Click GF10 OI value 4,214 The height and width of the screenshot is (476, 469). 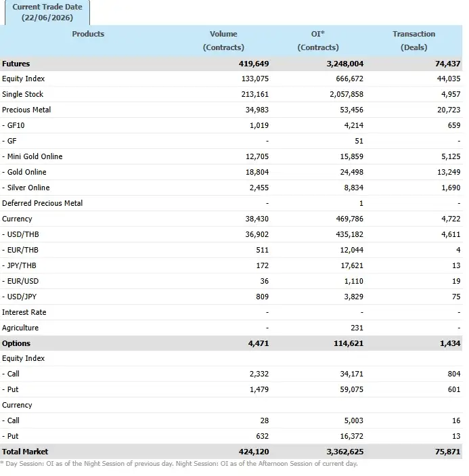pos(353,126)
